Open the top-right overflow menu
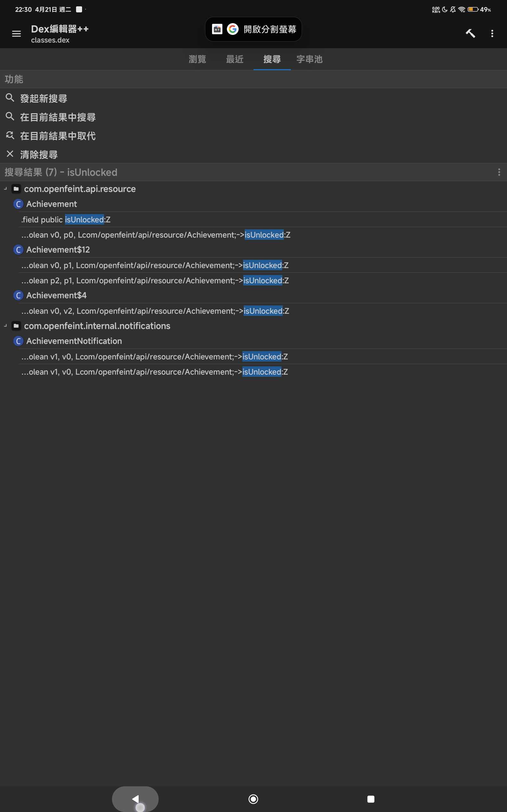507x812 pixels. coord(492,34)
